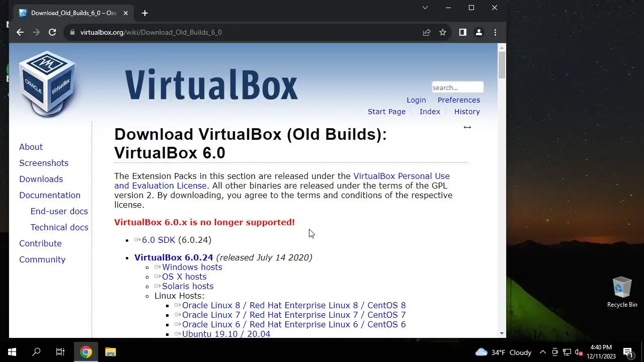Open About in the sidebar
Viewport: 644px width, 362px height.
(31, 147)
